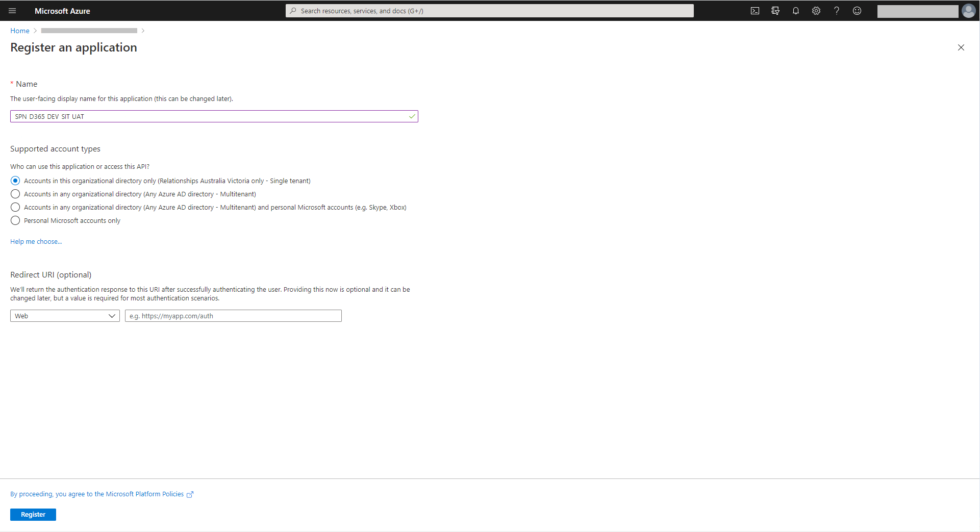Select single tenant organizational directory option
Viewport: 980px width, 532px height.
click(x=15, y=181)
